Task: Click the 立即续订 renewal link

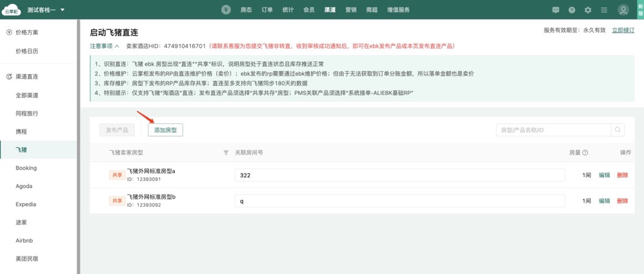Action: pos(623,30)
